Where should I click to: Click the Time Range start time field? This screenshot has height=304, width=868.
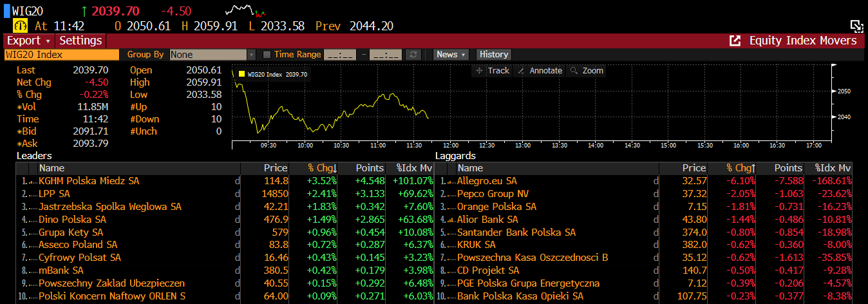coord(339,55)
